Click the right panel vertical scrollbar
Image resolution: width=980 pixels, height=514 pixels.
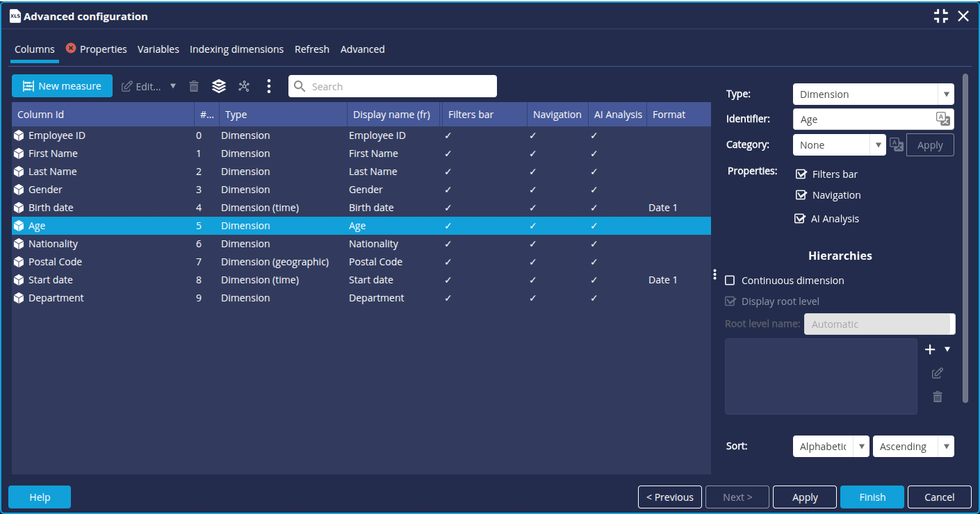tap(965, 236)
